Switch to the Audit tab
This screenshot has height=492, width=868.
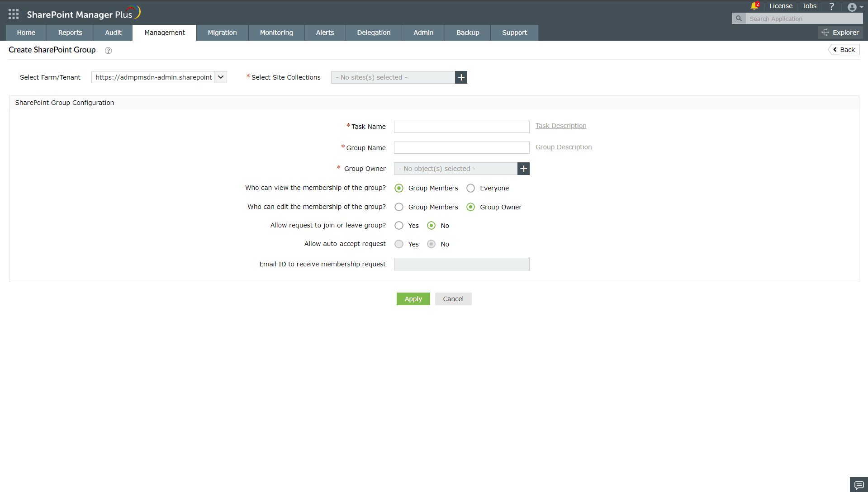click(x=113, y=33)
